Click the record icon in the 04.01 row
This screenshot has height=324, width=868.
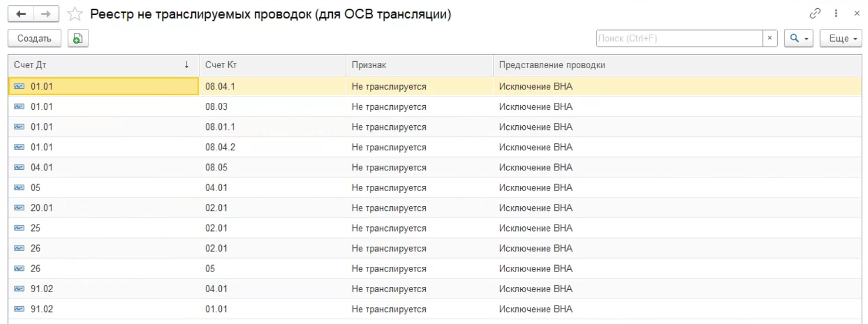pos(20,167)
